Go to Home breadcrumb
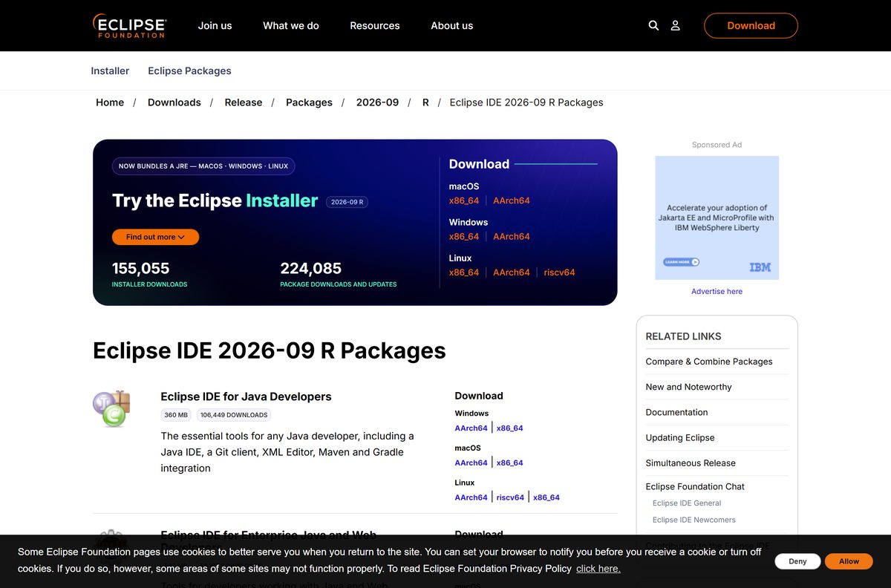Screen dimensions: 891x588 pyautogui.click(x=110, y=102)
